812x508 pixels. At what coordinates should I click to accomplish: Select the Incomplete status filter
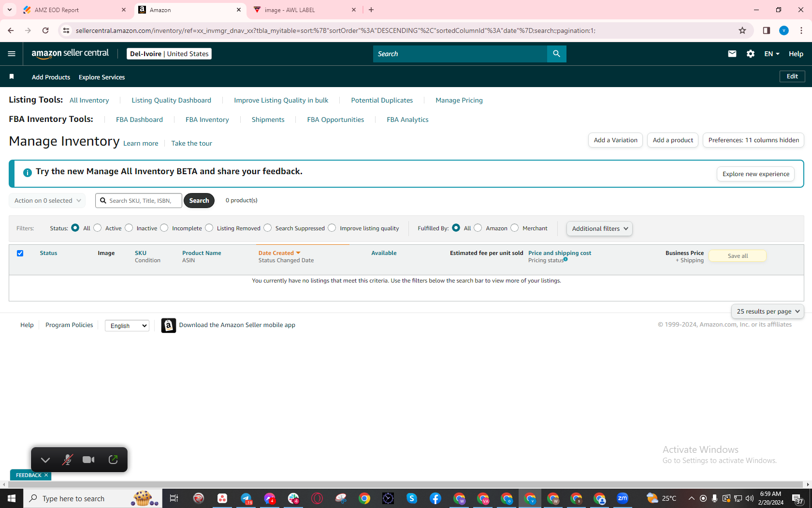(164, 228)
